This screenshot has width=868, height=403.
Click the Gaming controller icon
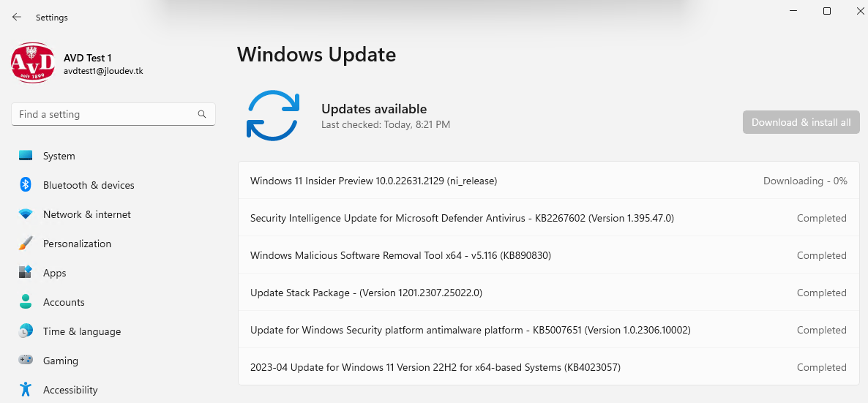click(x=26, y=361)
